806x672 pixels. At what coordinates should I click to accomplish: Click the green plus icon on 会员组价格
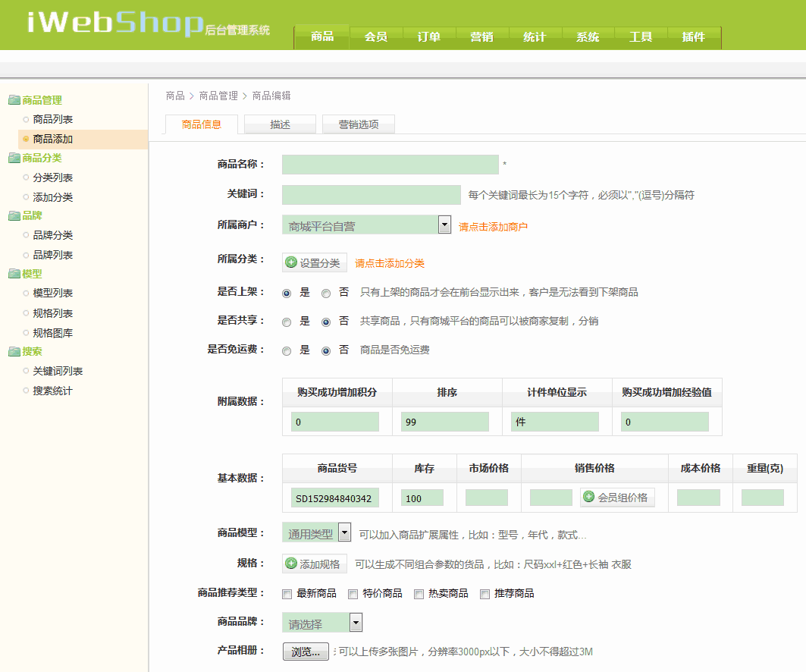(588, 498)
